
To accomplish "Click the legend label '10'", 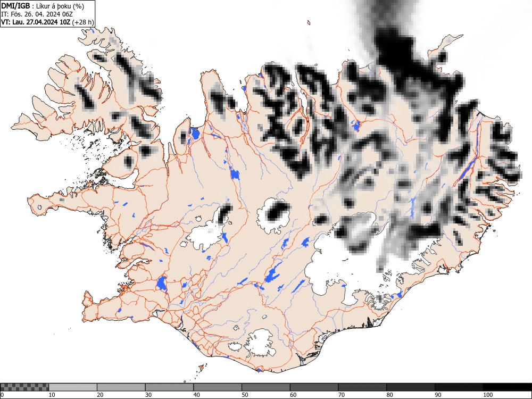I will tap(52, 395).
